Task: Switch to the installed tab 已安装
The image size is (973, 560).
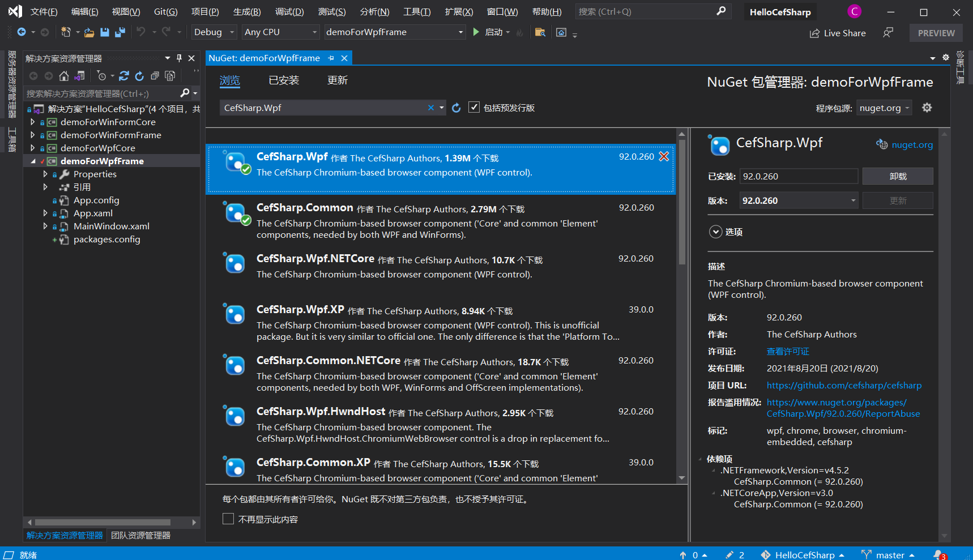Action: [x=284, y=80]
